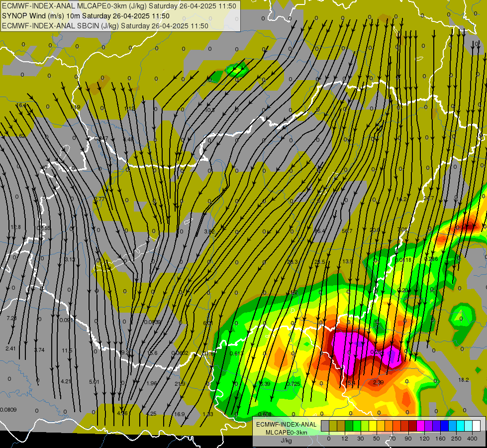Click the bright green legend swatch
487x448 pixels.
[357, 426]
